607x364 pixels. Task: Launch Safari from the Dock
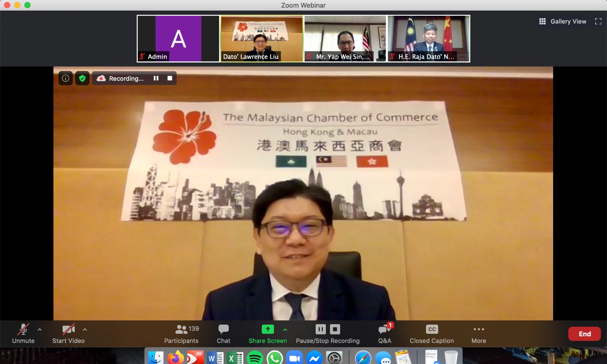pyautogui.click(x=363, y=358)
